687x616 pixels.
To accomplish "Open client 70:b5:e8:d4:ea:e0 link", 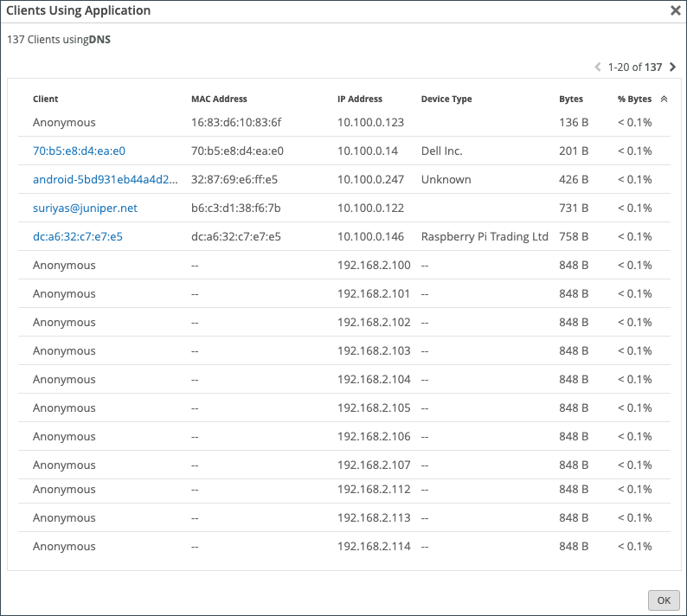I will point(79,151).
